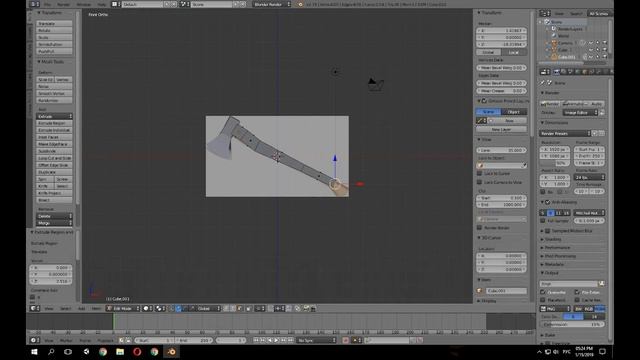Click the timeline editor type icon

(x=35, y=340)
